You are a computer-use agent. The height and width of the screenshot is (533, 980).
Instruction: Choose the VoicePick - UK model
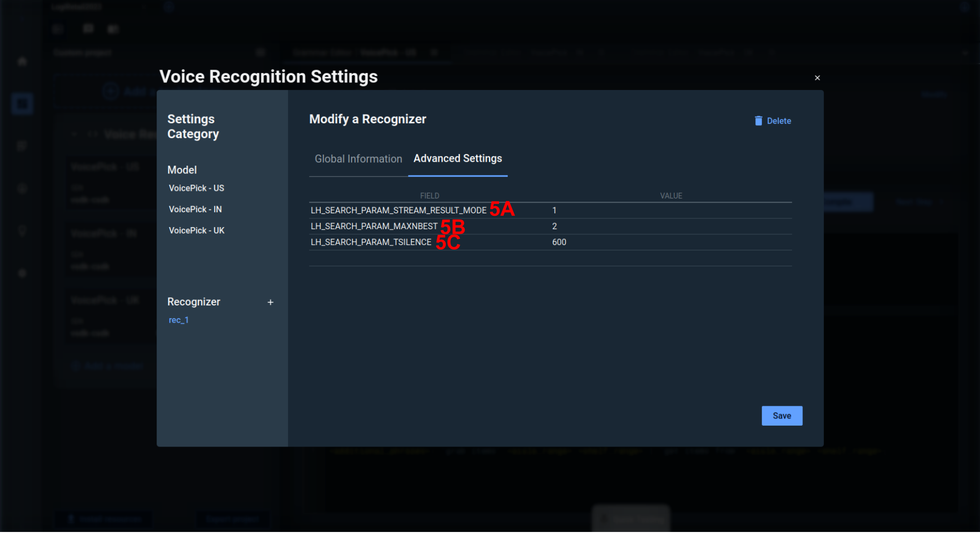[x=197, y=231]
